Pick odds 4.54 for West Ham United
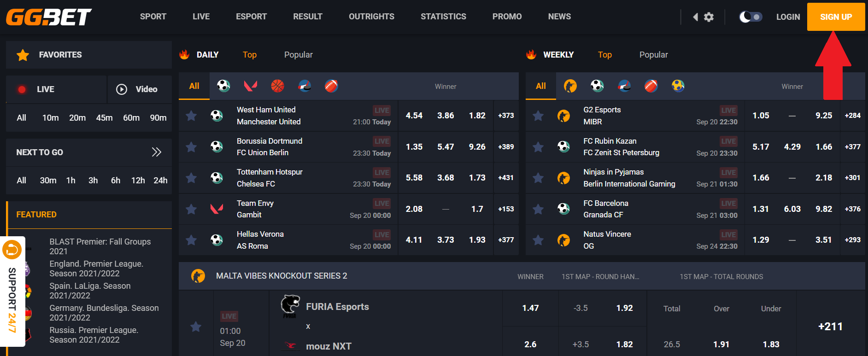Image resolution: width=868 pixels, height=356 pixels. point(414,116)
